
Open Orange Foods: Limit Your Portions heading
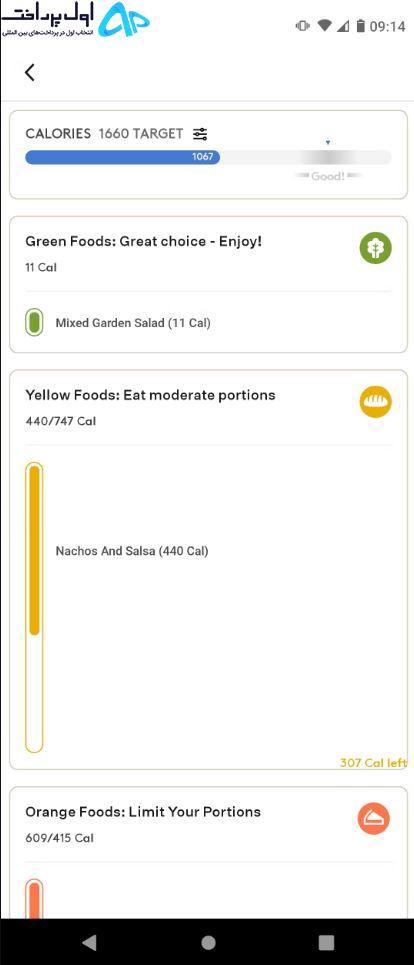(x=143, y=812)
